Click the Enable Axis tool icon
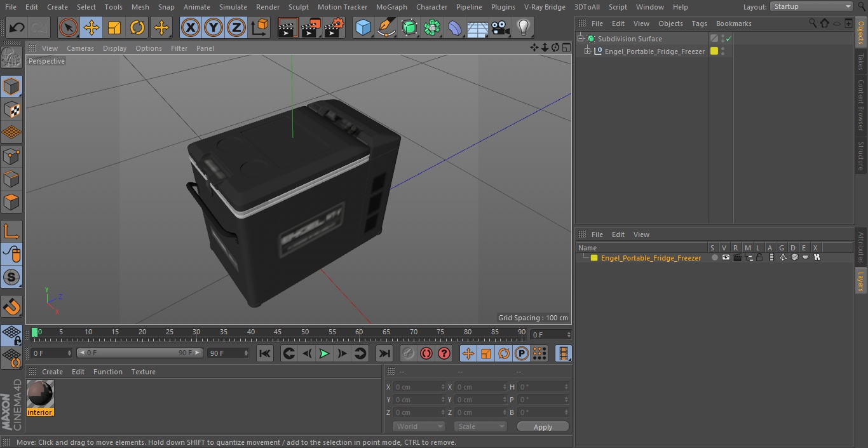Screen dimensions: 868x448 pyautogui.click(x=11, y=231)
